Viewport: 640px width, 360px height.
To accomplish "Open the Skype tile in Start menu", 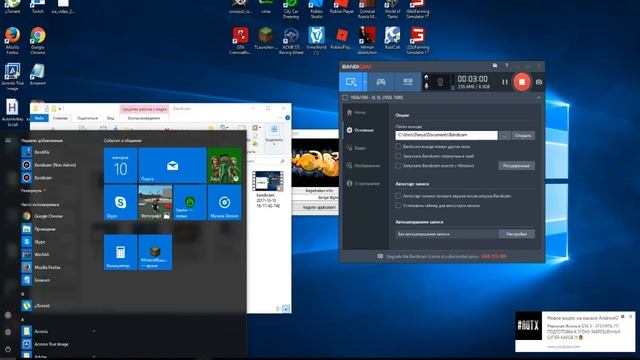I will point(120,202).
